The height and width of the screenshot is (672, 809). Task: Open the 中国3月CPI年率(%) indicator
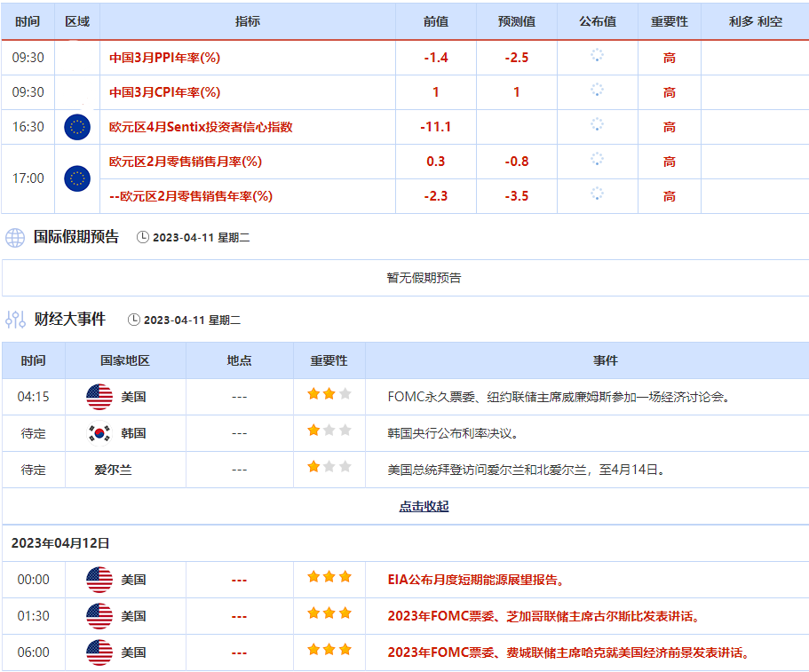click(164, 92)
